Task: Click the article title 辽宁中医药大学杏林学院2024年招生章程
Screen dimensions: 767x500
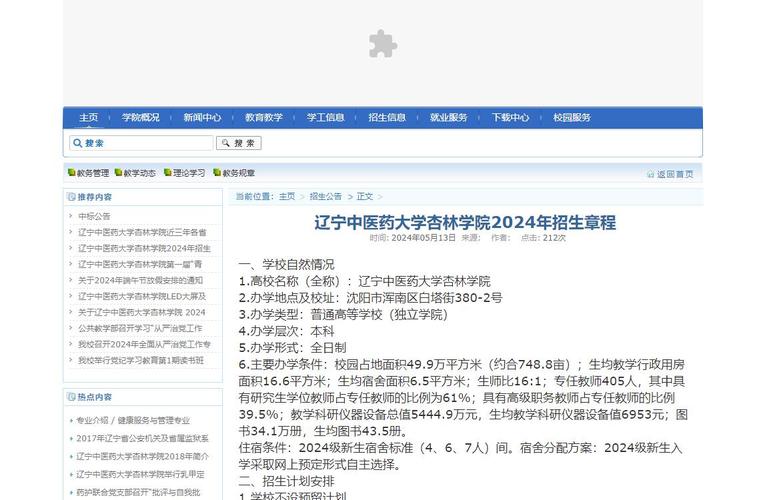Action: (465, 223)
